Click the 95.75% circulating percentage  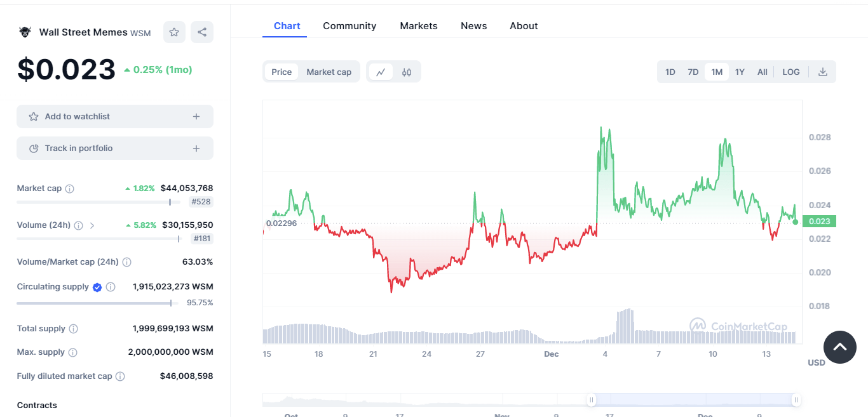coord(200,303)
